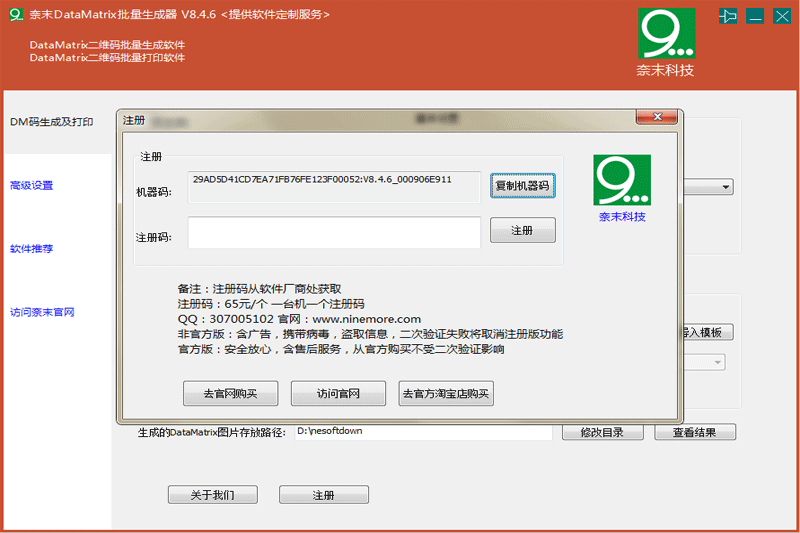Click 查看结果 button
Screen dimensions: 800x533
(695, 432)
